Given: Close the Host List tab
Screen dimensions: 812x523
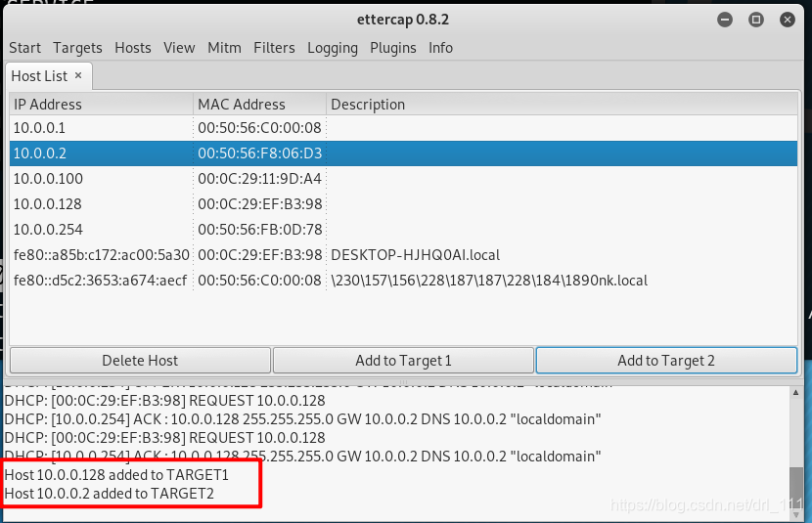Looking at the screenshot, I should [x=78, y=75].
